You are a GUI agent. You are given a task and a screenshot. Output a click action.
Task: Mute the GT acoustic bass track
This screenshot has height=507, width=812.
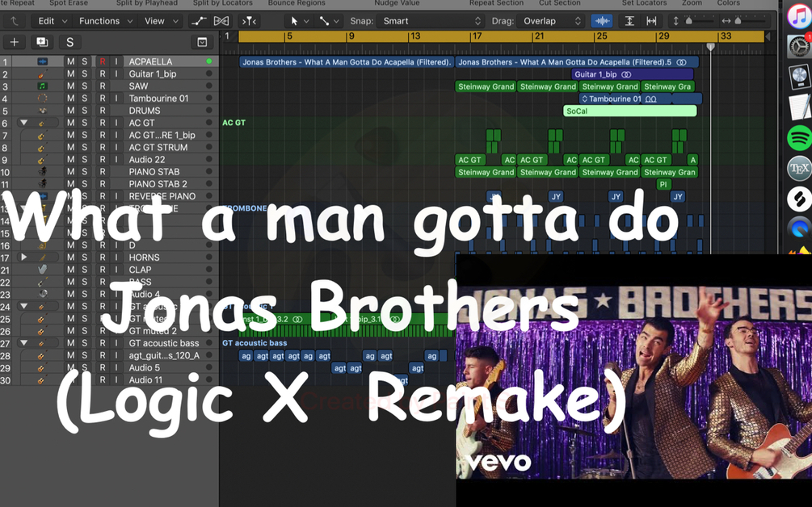point(70,343)
